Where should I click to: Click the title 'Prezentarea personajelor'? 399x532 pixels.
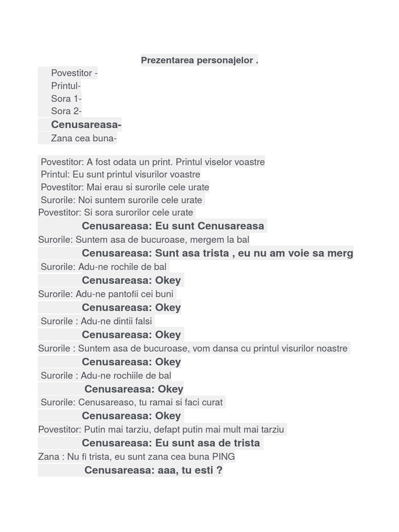coord(199,60)
